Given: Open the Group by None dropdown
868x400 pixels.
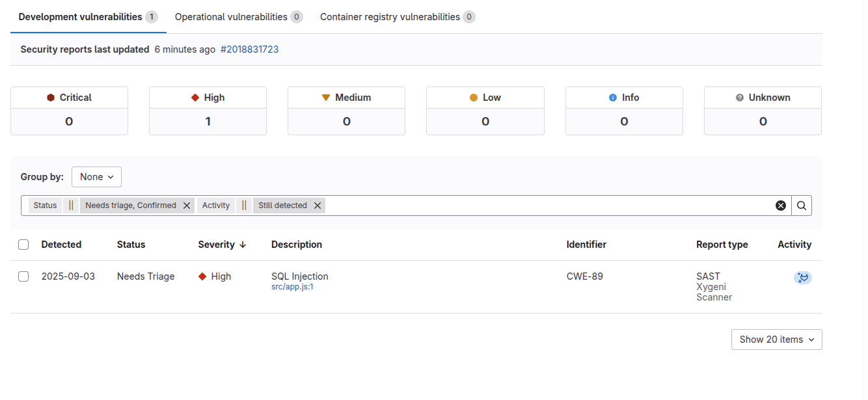Looking at the screenshot, I should click(96, 177).
